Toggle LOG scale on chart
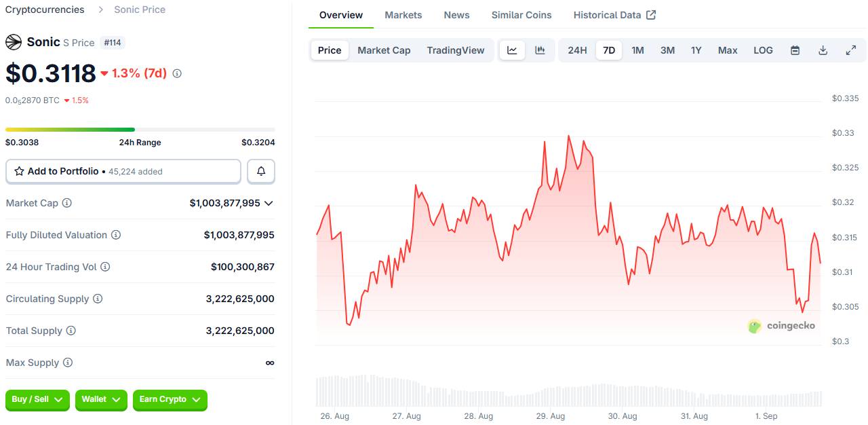The image size is (868, 425). pos(763,50)
